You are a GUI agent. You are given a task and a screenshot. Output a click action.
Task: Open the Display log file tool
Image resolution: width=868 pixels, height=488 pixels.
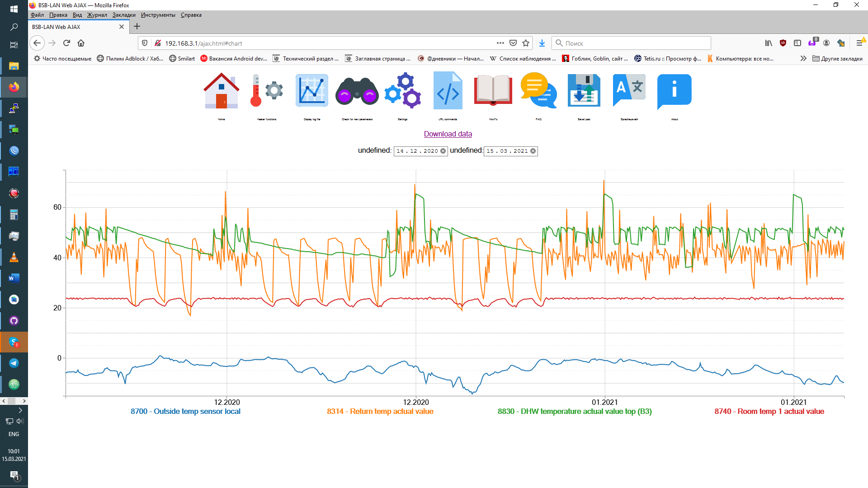(311, 90)
